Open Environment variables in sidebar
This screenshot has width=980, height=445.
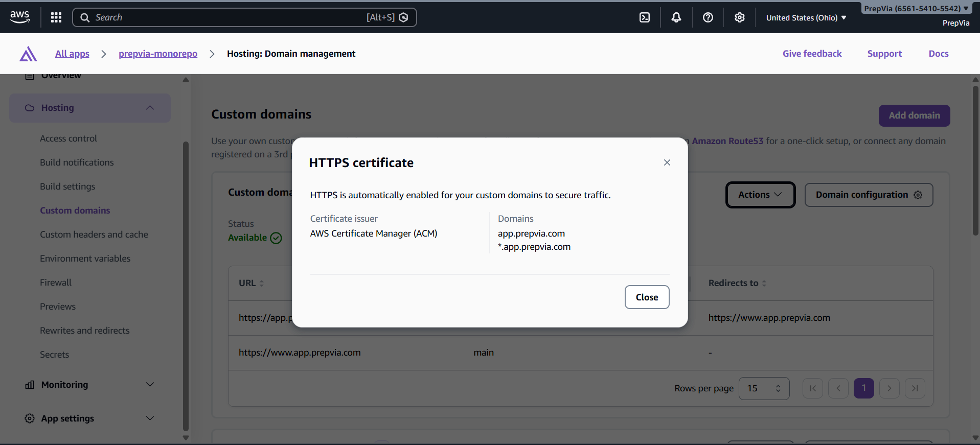pos(85,259)
